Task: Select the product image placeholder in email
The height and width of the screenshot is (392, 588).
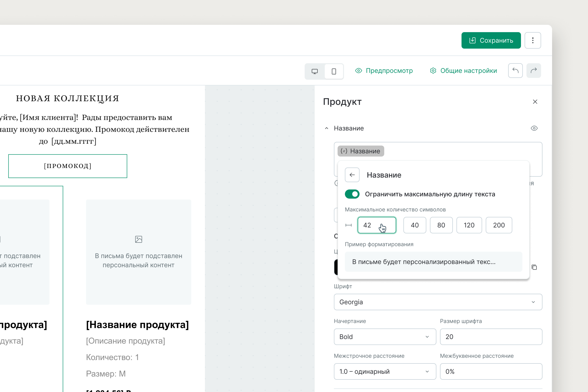Action: pos(138,252)
